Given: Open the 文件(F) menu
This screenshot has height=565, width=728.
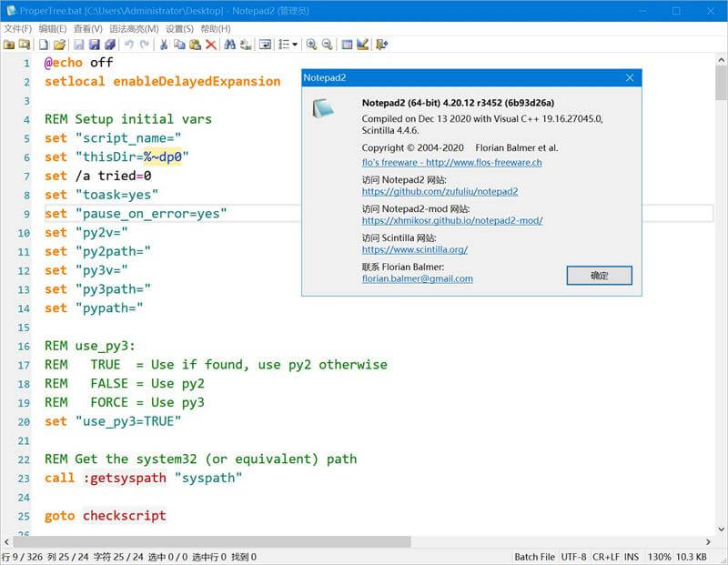Looking at the screenshot, I should click(x=17, y=29).
